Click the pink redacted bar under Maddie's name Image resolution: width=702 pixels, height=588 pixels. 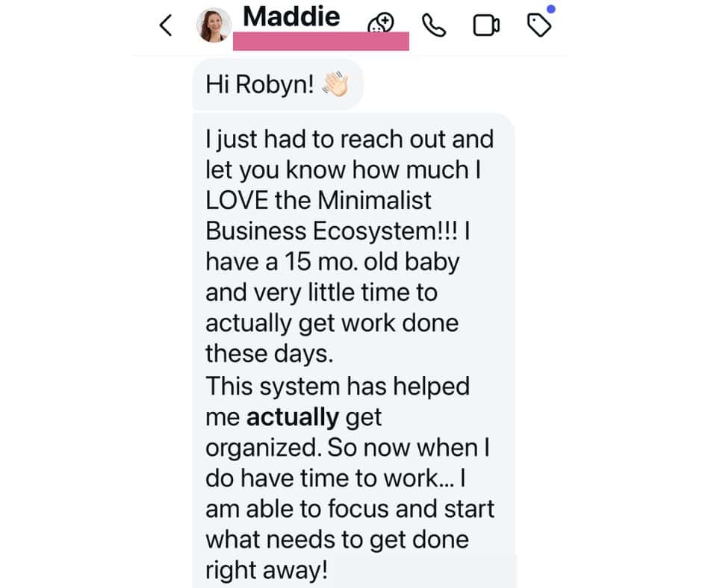click(x=320, y=41)
